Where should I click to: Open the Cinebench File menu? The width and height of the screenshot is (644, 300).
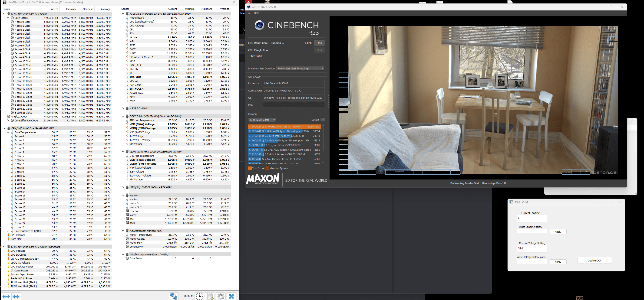249,13
